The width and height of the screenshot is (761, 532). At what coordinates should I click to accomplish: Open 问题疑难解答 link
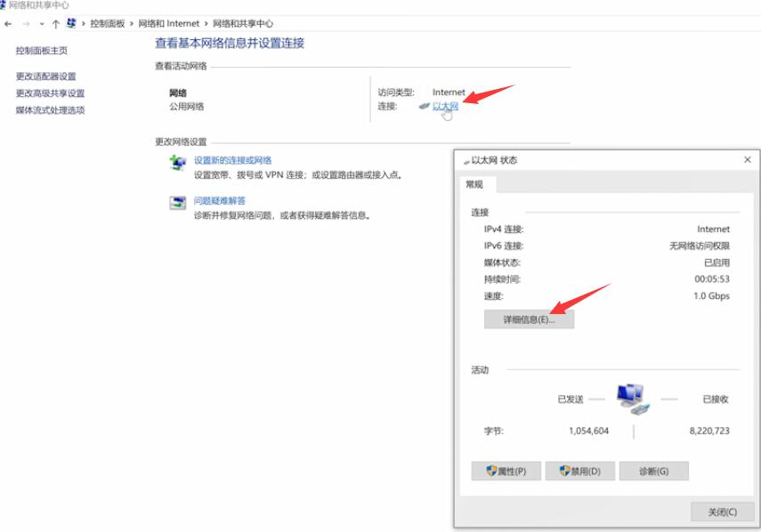tap(219, 200)
